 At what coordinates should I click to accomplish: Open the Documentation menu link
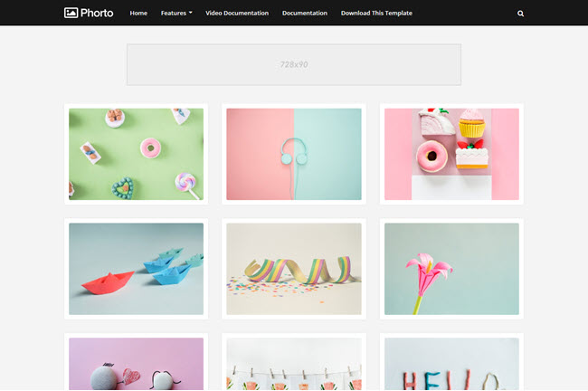pos(305,13)
